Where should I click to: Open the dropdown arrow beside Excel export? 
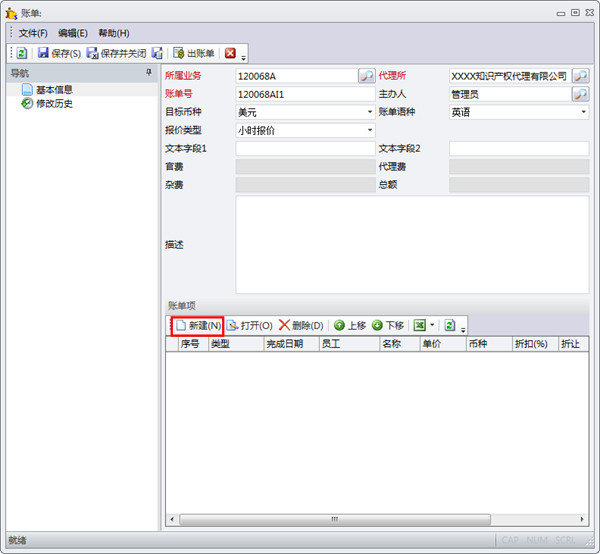click(432, 325)
